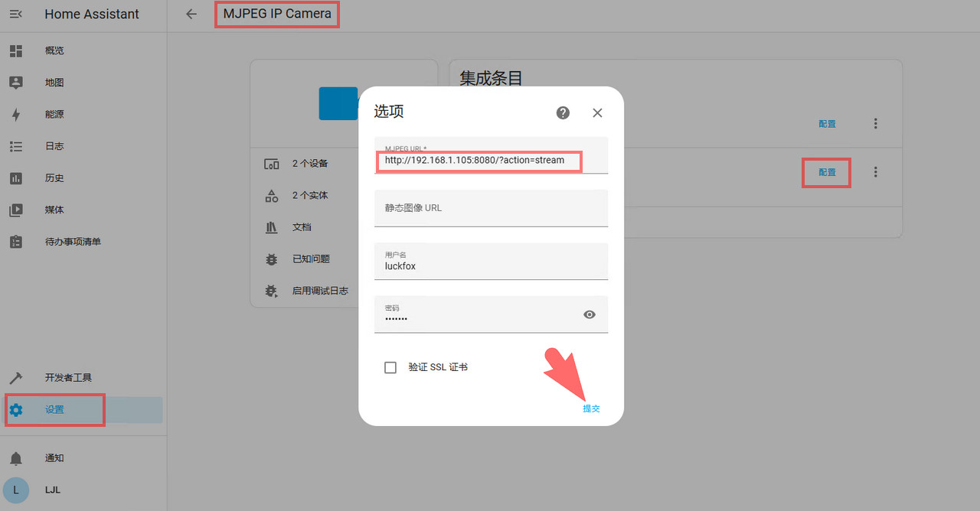Open the 能源 energy lightning icon
Screen dimensions: 980x511
16,115
